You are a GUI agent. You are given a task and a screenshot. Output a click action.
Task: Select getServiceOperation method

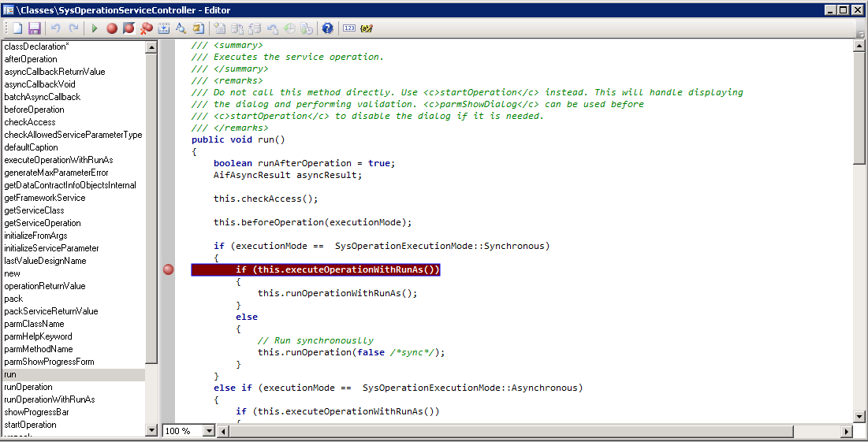coord(43,223)
